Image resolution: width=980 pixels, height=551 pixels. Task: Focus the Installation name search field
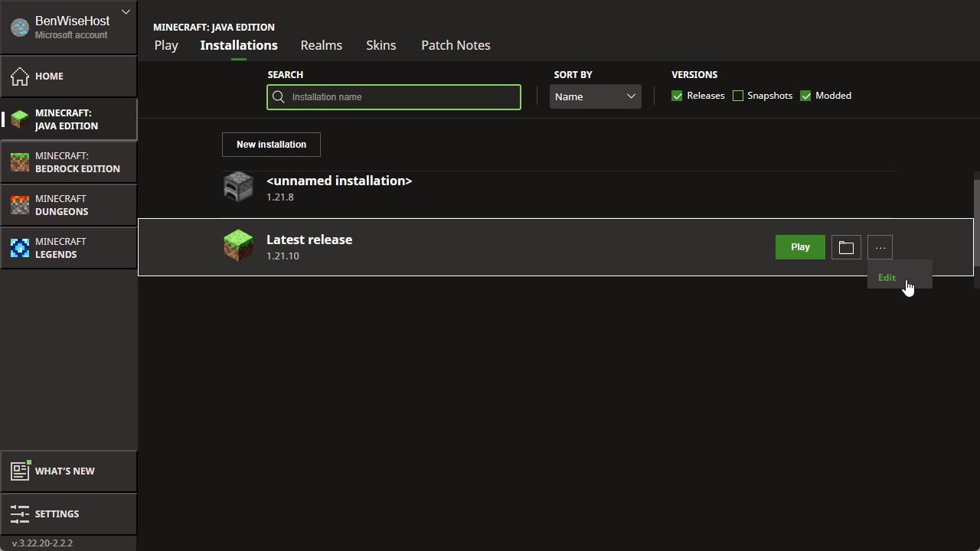coord(394,97)
